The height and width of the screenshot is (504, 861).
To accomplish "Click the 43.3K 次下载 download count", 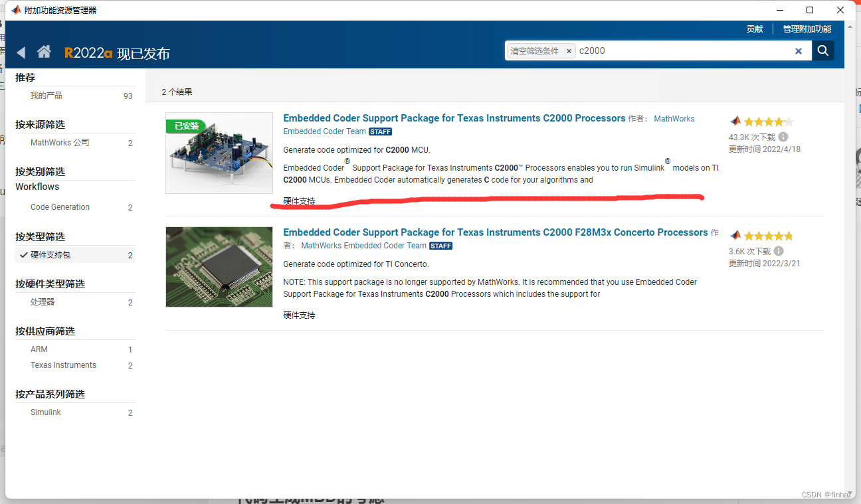I will pos(752,137).
